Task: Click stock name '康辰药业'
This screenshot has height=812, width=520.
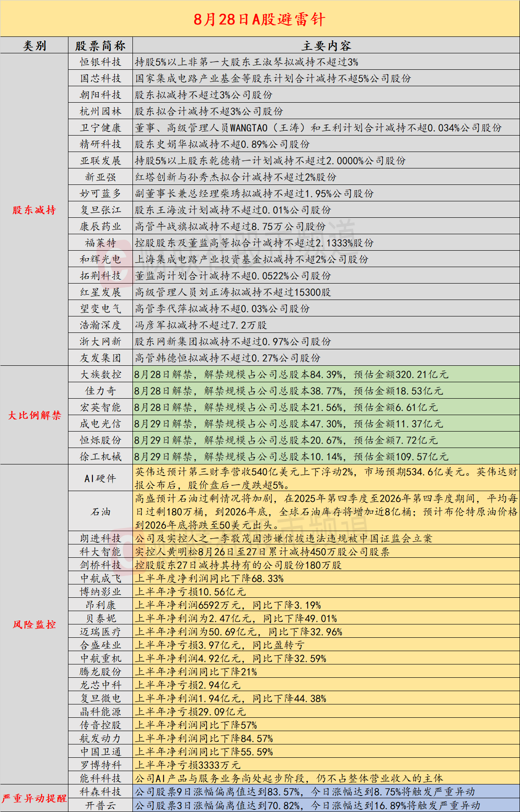Action: click(x=100, y=226)
